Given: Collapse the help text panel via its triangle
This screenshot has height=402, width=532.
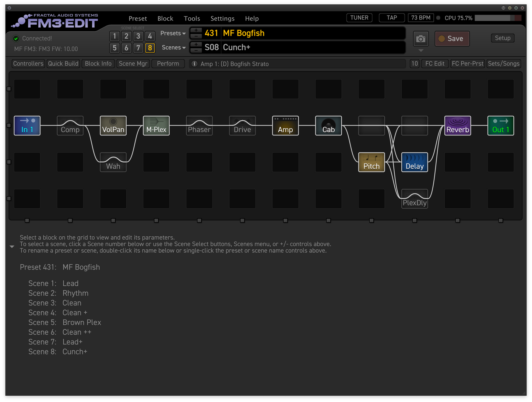Looking at the screenshot, I should pyautogui.click(x=12, y=246).
